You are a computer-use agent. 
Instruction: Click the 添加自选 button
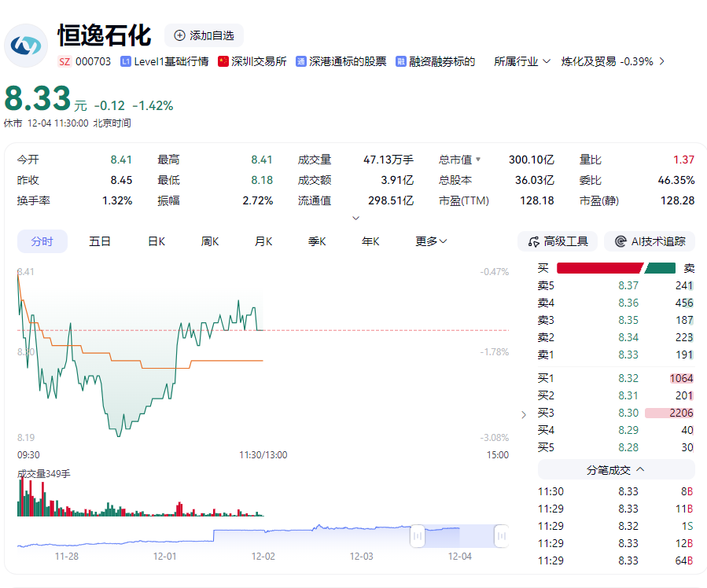pyautogui.click(x=204, y=35)
